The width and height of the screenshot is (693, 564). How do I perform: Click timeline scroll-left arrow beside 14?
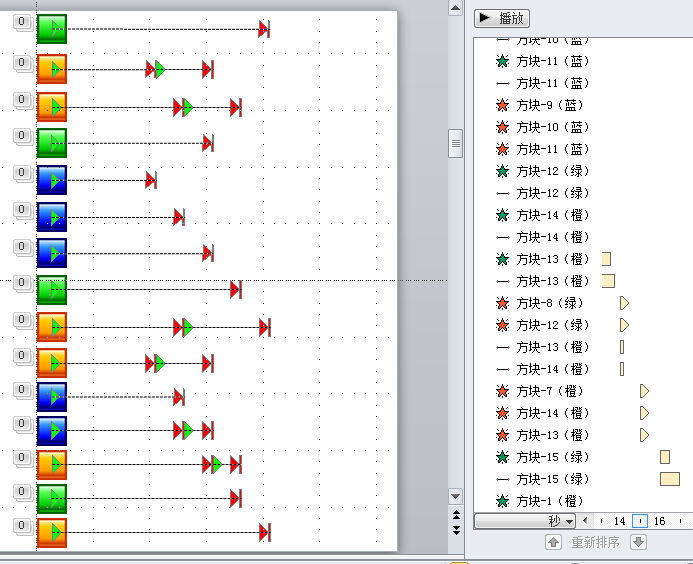pyautogui.click(x=586, y=521)
